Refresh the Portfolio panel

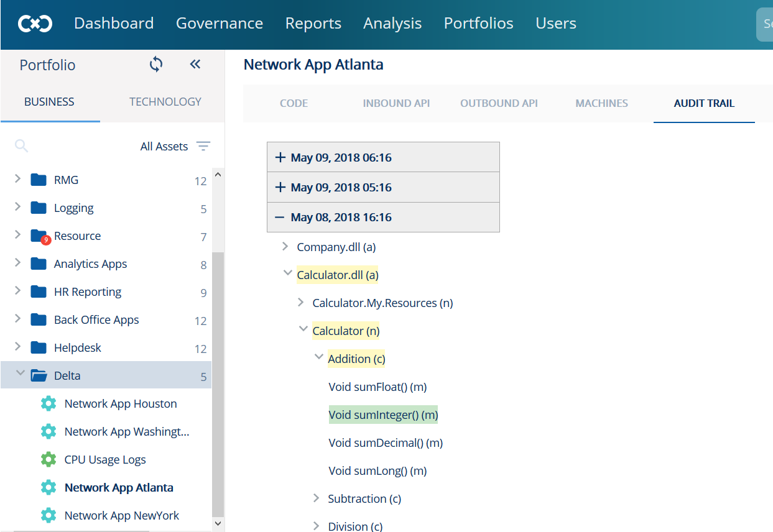click(x=155, y=64)
